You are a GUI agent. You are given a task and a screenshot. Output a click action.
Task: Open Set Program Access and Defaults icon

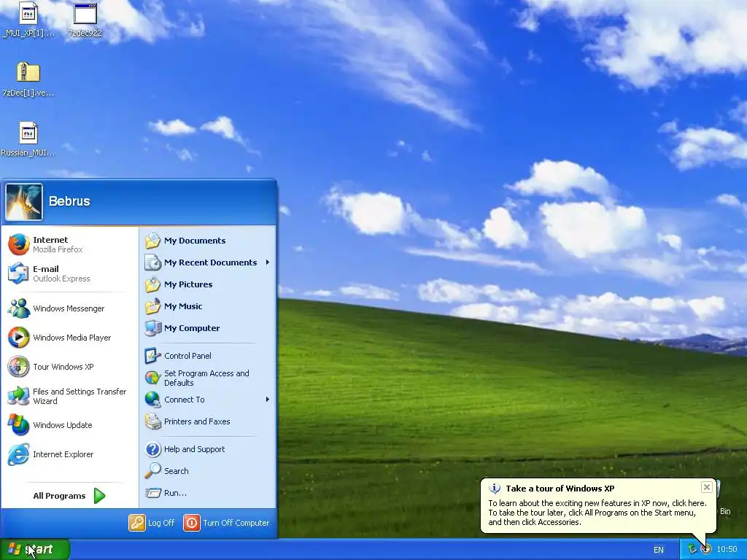point(153,378)
